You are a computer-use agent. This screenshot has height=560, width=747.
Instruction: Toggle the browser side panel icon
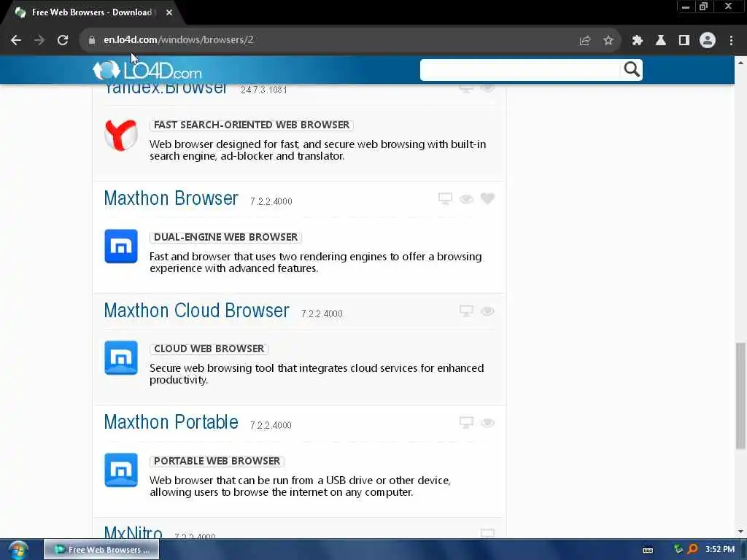[x=684, y=41]
